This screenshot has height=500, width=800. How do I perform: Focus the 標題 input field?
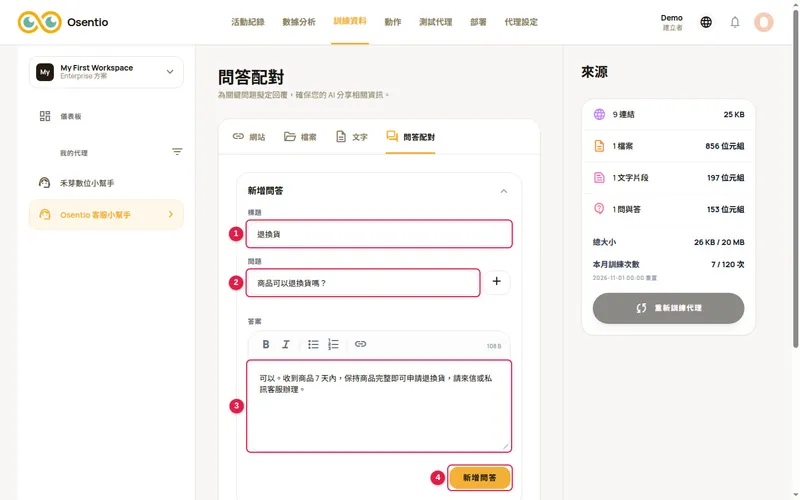coord(379,234)
